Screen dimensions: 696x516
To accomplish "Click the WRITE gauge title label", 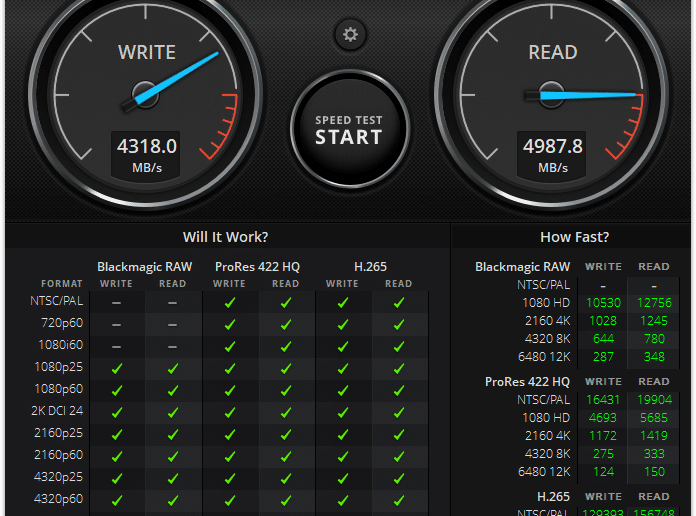I will (147, 52).
